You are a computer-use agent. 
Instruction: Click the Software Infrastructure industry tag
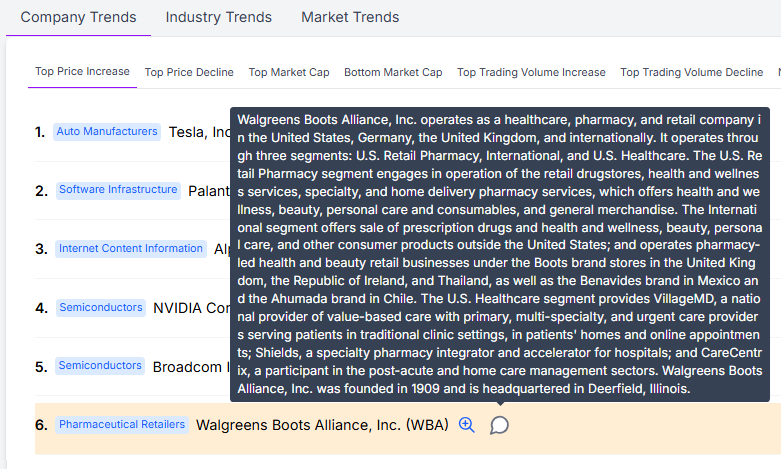point(118,190)
